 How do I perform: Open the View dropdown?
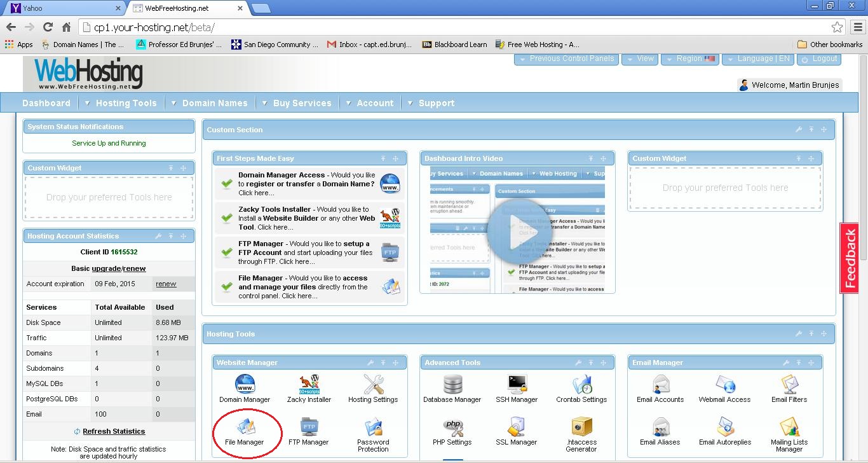(x=639, y=59)
